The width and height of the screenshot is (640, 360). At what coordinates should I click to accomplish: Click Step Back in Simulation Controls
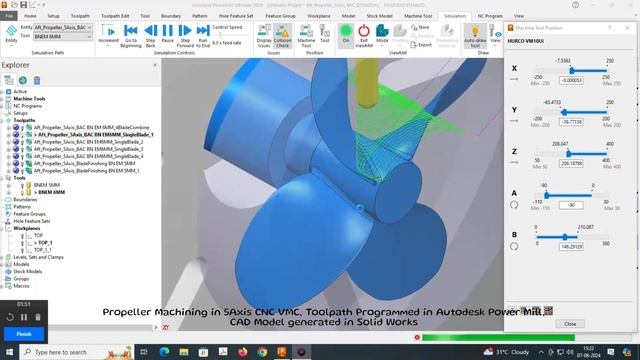click(x=151, y=36)
